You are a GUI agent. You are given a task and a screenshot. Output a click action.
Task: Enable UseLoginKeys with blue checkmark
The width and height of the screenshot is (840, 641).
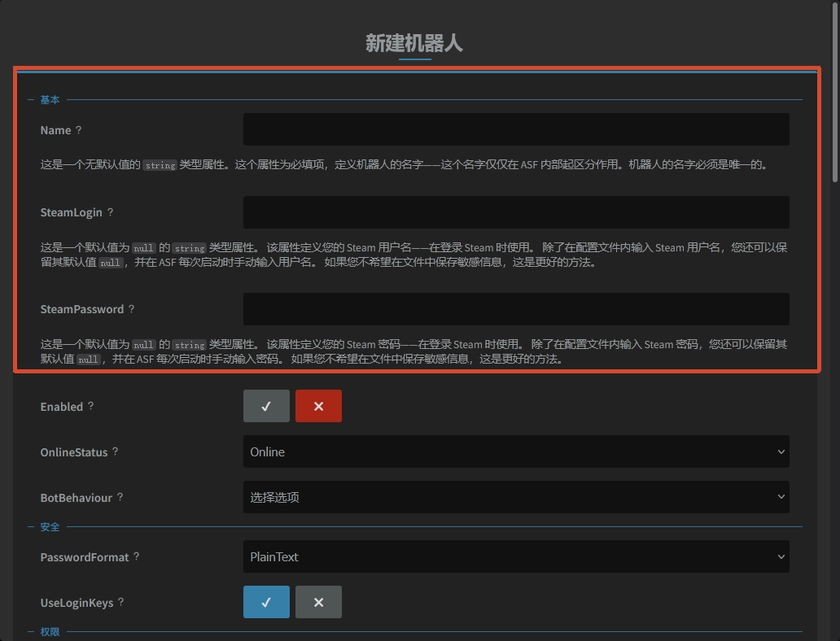pyautogui.click(x=266, y=602)
